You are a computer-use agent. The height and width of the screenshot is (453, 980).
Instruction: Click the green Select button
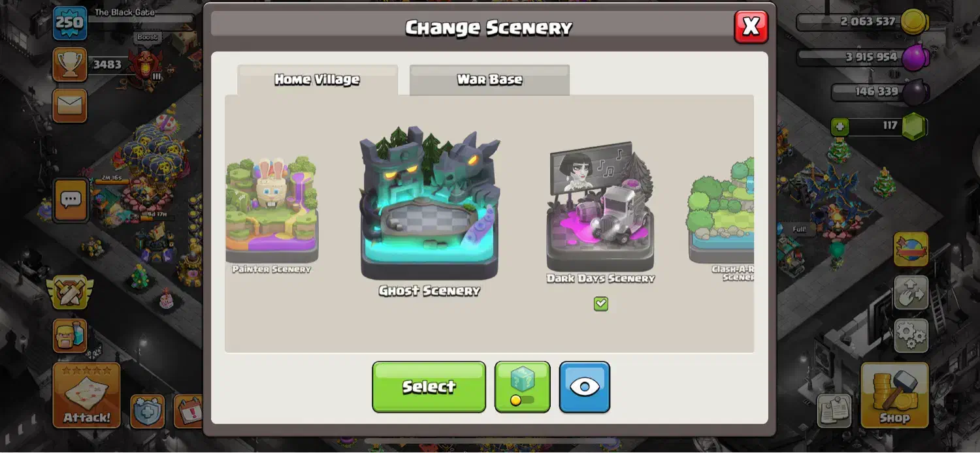pos(429,387)
